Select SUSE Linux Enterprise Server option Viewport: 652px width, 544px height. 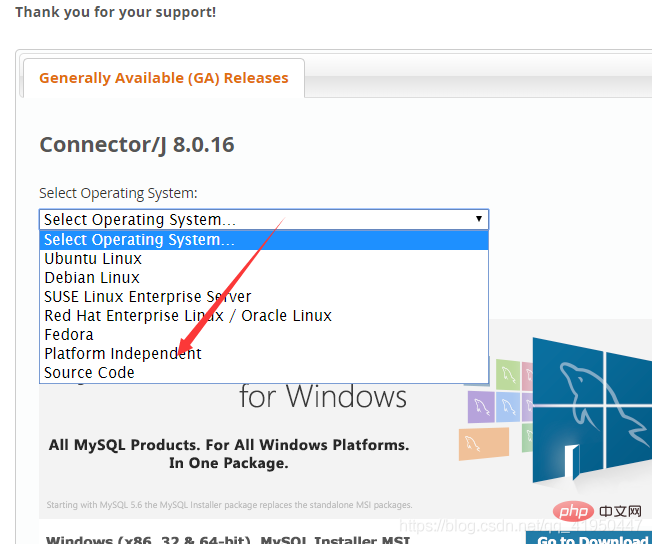pyautogui.click(x=264, y=297)
